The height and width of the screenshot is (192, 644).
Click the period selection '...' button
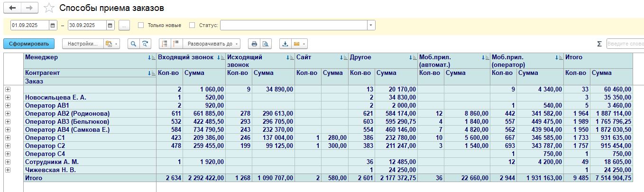[x=124, y=25]
